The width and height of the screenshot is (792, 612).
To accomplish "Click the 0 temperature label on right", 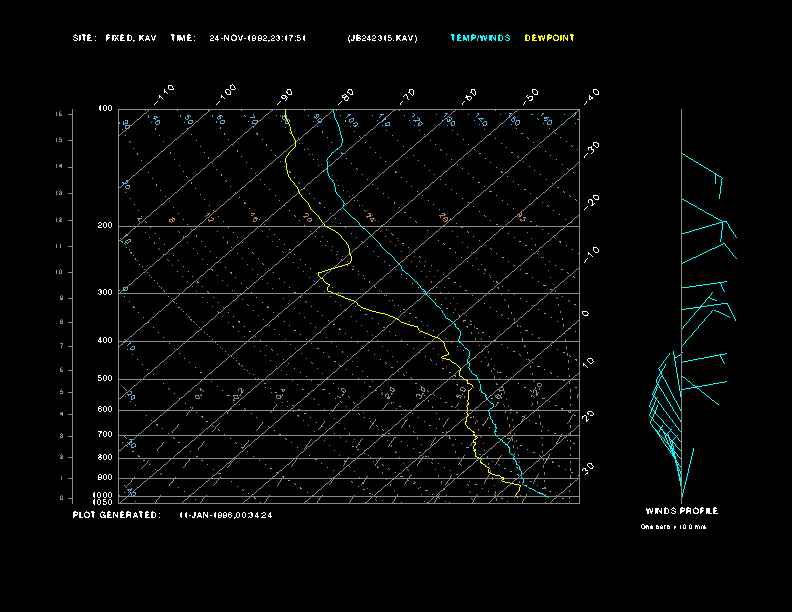I will pos(587,313).
